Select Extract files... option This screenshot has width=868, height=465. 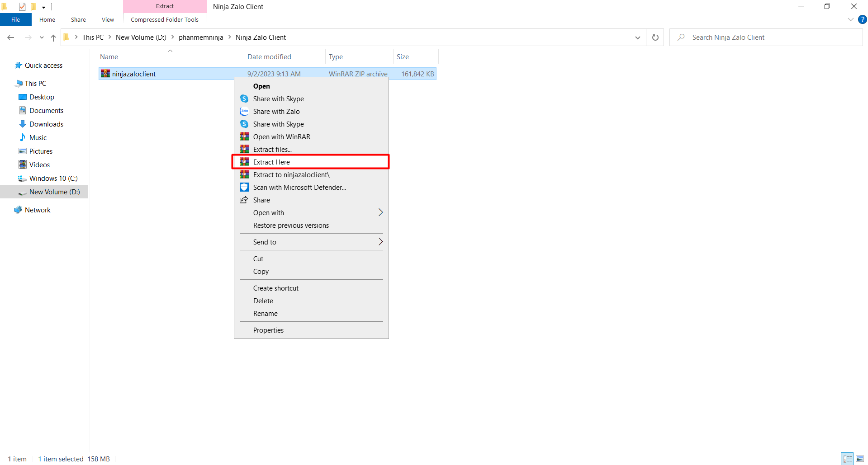(311, 149)
